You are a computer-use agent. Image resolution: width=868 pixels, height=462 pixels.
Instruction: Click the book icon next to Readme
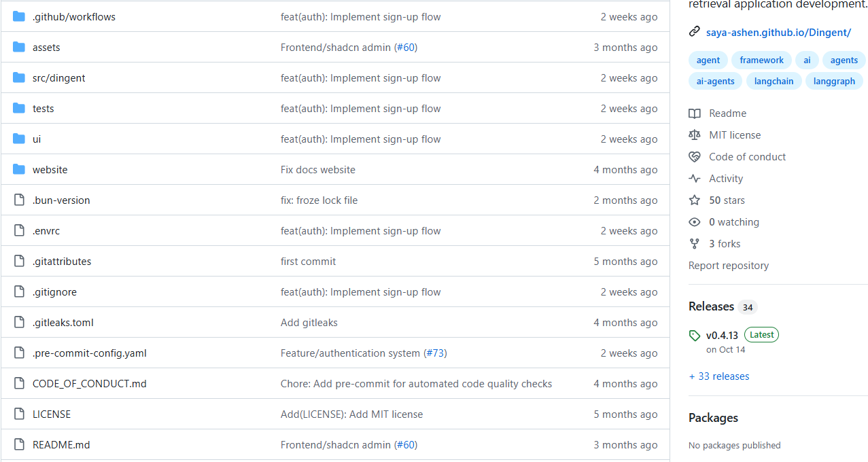pyautogui.click(x=694, y=113)
